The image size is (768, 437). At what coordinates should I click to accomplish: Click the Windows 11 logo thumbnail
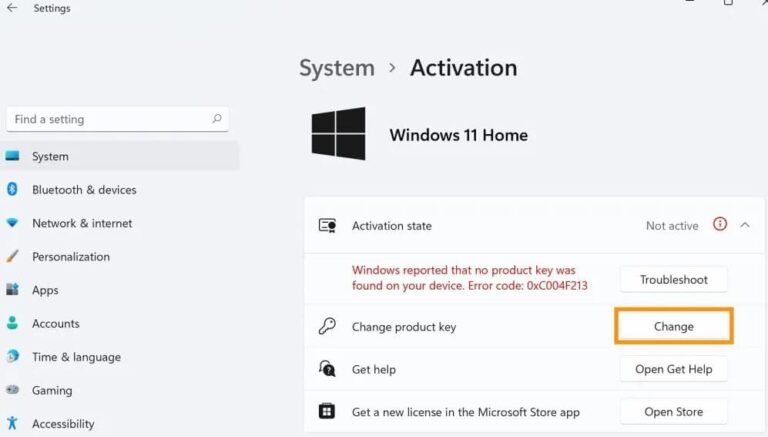pyautogui.click(x=338, y=133)
